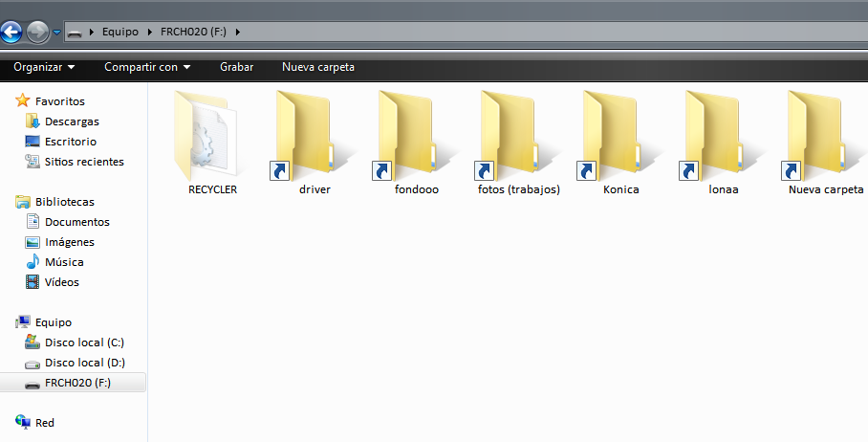This screenshot has width=868, height=442.
Task: Click the Descargas folder icon in sidebar
Action: coord(33,121)
